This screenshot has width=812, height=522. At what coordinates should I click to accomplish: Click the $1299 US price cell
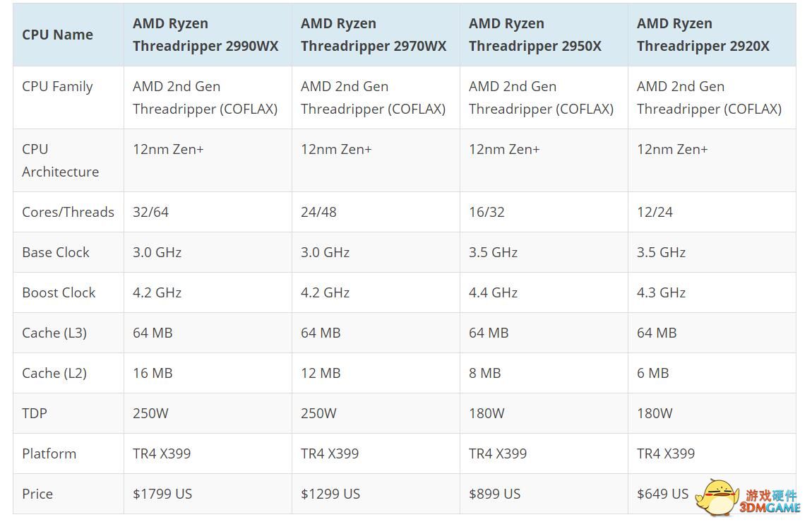[x=330, y=494]
